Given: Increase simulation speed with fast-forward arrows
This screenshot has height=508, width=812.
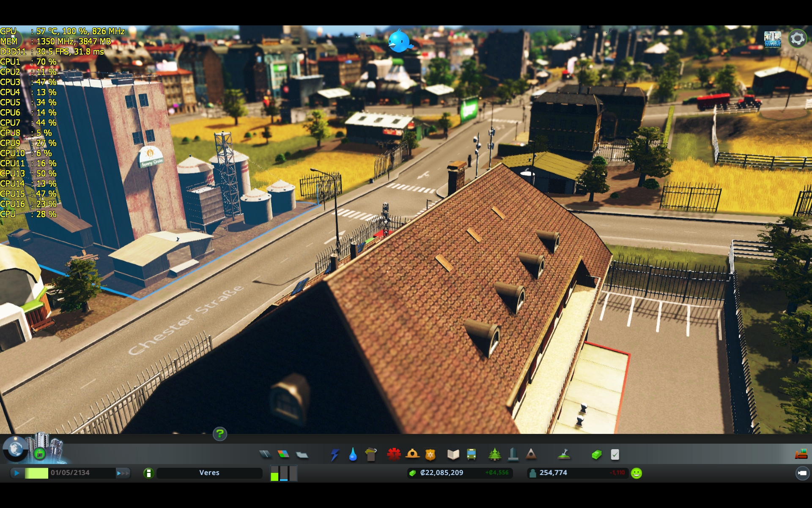Looking at the screenshot, I should point(123,473).
